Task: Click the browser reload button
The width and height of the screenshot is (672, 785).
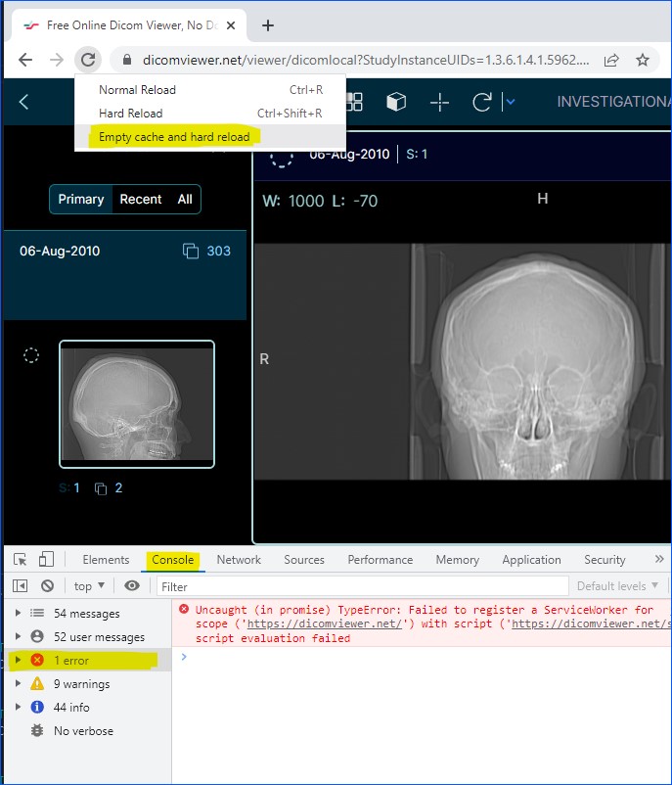Action: pyautogui.click(x=88, y=60)
